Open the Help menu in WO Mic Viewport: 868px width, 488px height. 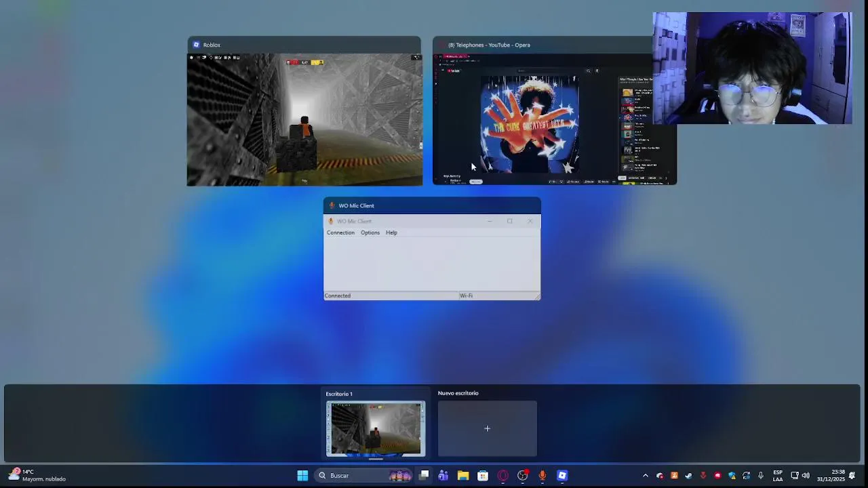point(391,232)
